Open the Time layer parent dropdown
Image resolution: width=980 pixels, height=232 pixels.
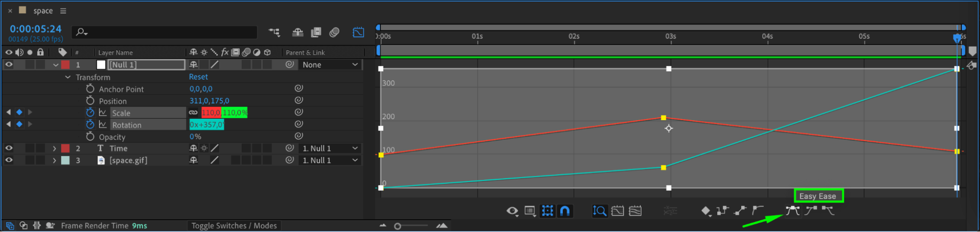329,148
